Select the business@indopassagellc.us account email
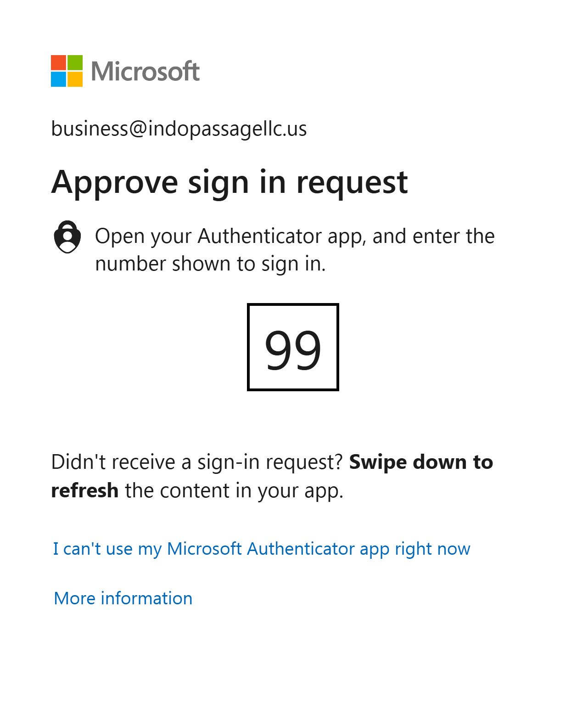 point(179,129)
